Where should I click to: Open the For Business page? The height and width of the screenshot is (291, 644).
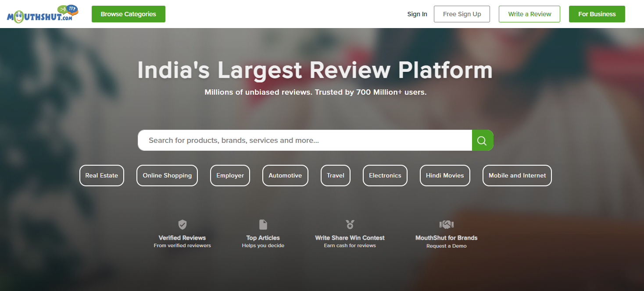click(597, 14)
